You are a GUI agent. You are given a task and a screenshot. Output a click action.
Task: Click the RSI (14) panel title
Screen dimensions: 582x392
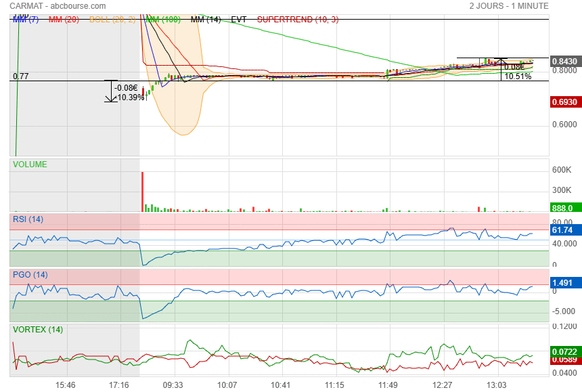point(28,219)
